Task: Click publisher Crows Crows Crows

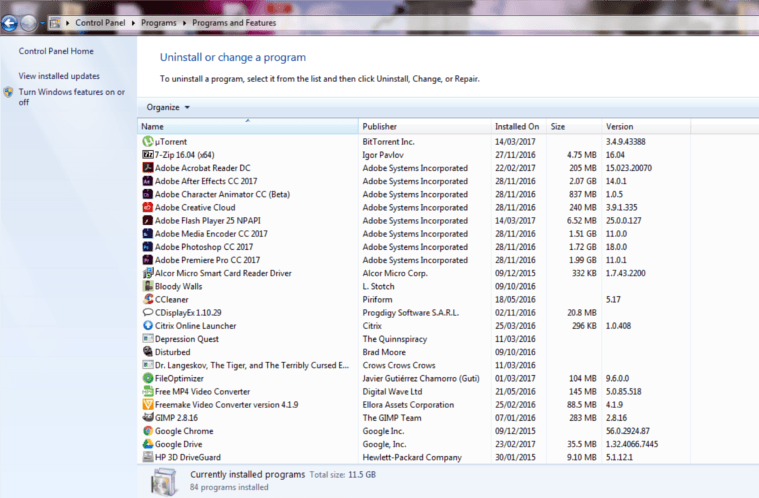Action: (399, 365)
